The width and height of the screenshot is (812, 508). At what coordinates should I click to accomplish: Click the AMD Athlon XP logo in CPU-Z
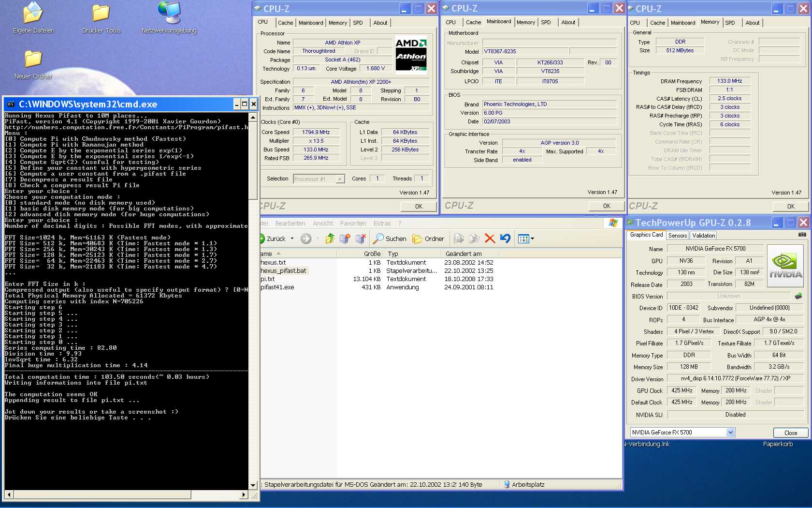click(x=411, y=54)
